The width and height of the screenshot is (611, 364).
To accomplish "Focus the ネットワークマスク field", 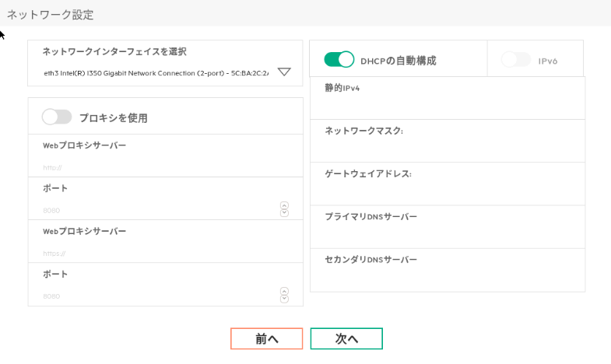I will coord(448,148).
